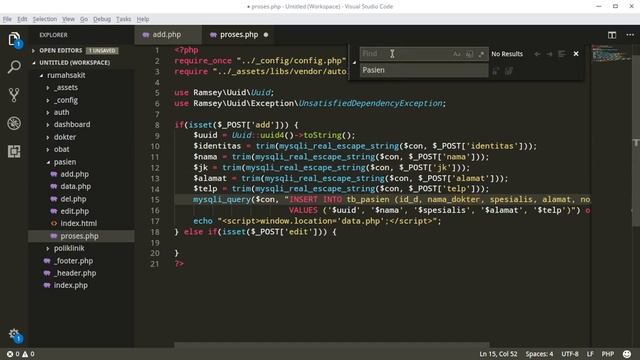640x360 pixels.
Task: Open the Manage gear settings menu
Action: (14, 335)
